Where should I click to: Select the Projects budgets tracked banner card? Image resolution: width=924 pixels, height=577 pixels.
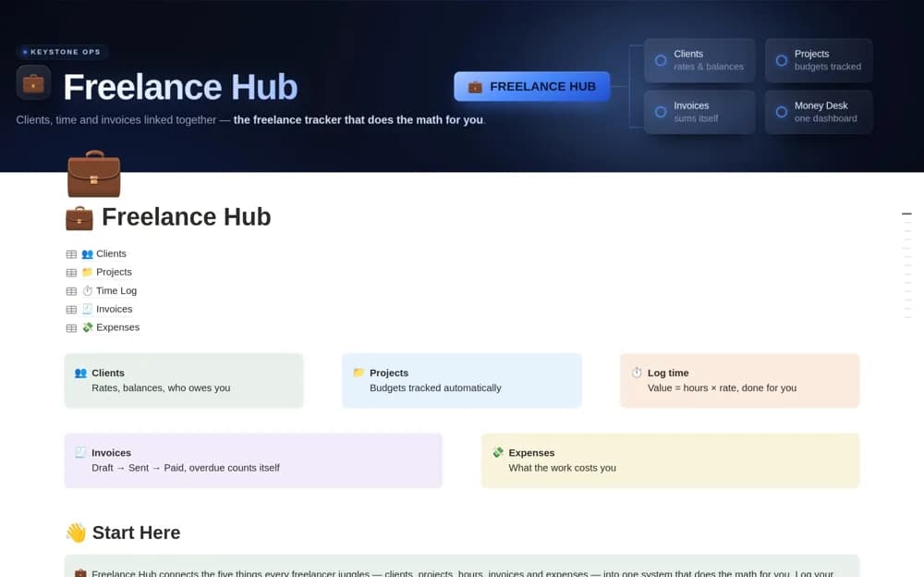click(x=819, y=60)
